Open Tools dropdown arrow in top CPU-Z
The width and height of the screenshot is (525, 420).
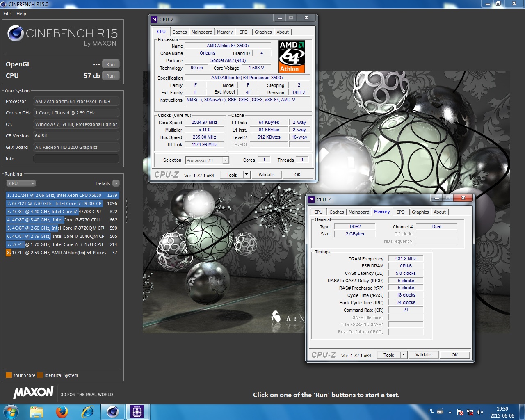[x=247, y=175]
